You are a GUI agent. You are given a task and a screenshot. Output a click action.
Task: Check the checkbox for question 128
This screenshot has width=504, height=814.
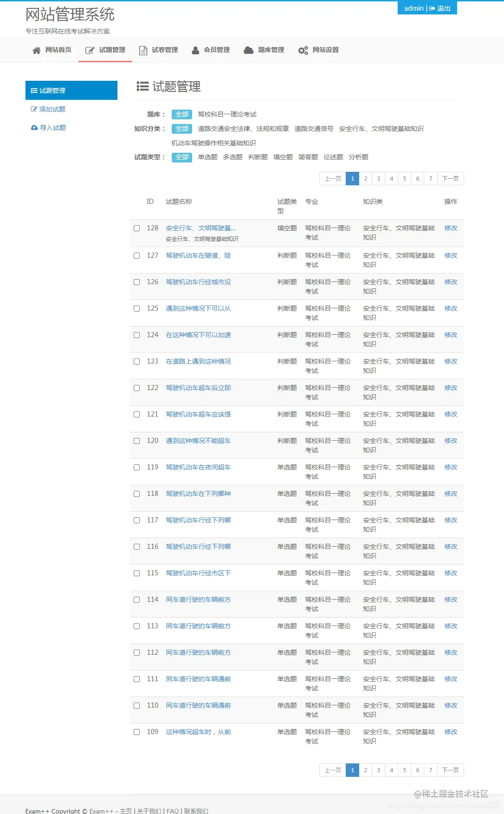137,228
